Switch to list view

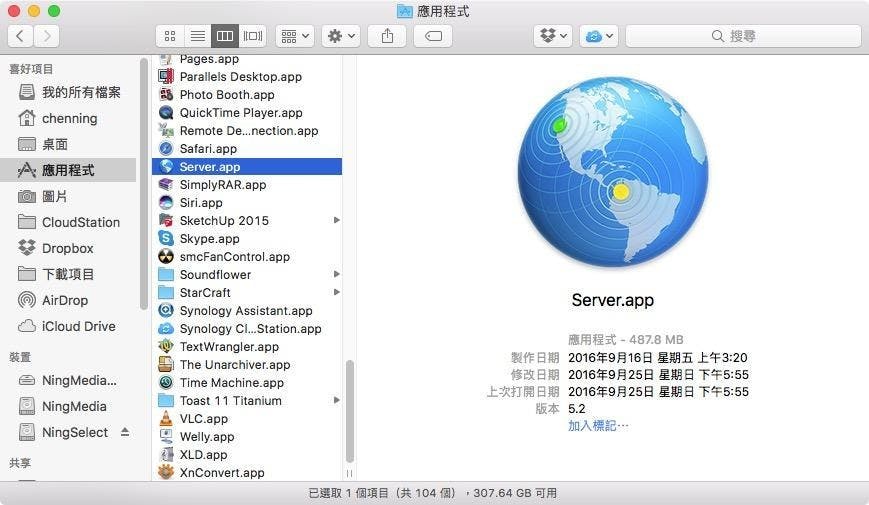pyautogui.click(x=197, y=36)
